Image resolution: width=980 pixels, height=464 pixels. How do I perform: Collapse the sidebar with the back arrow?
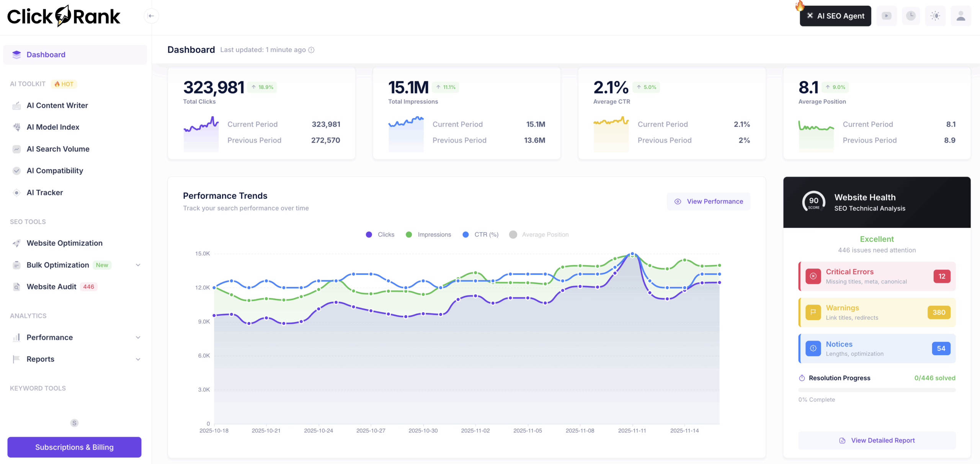(151, 16)
